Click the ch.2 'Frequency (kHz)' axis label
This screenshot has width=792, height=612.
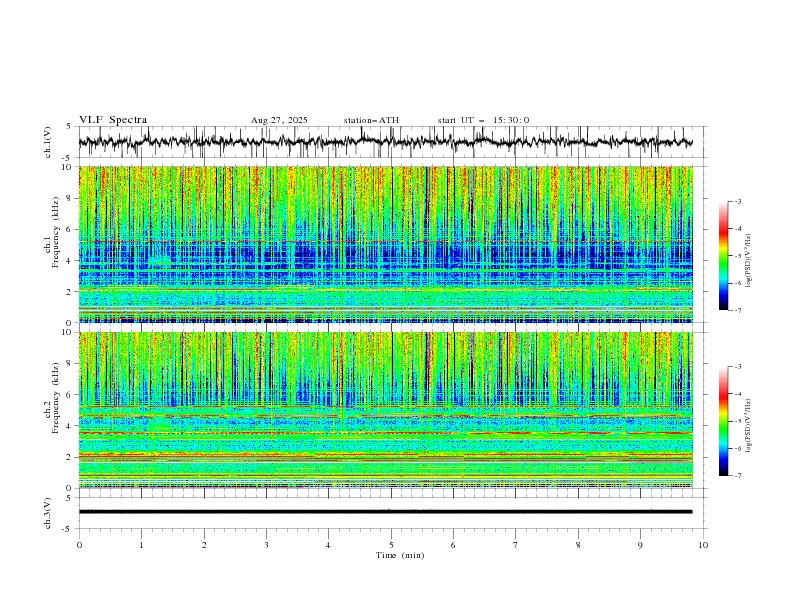56,398
